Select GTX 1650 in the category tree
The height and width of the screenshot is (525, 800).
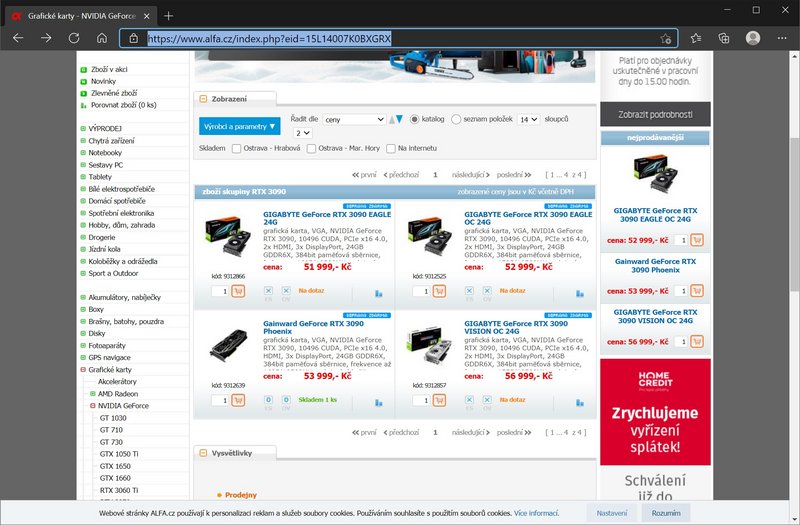(115, 466)
